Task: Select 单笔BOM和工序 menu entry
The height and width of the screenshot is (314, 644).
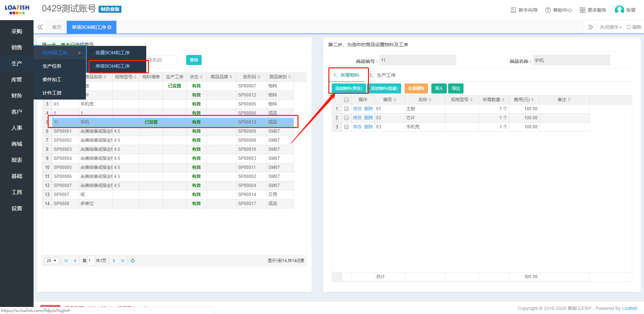Action: pyautogui.click(x=116, y=66)
